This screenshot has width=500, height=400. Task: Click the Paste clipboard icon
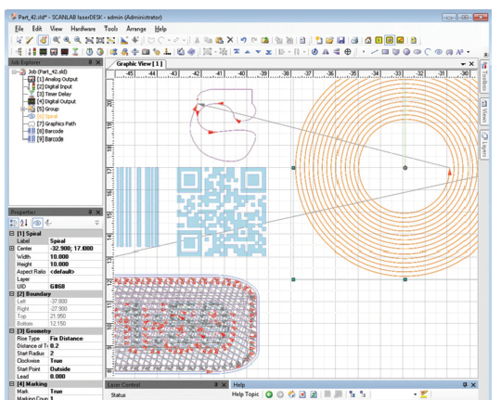tap(219, 40)
